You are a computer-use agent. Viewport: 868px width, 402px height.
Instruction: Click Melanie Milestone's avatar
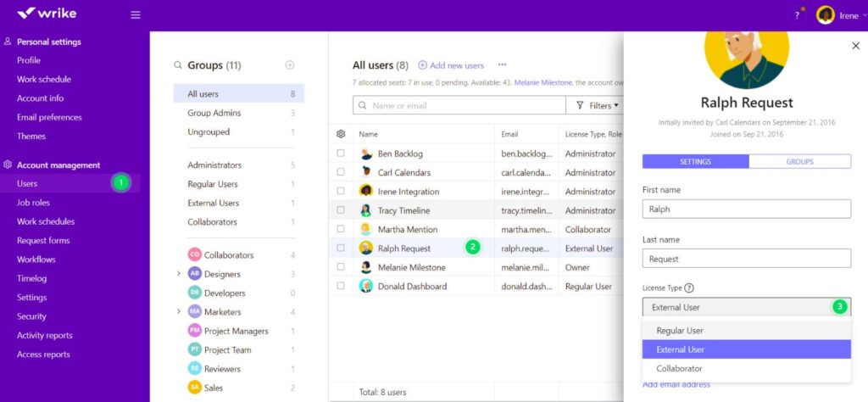point(366,267)
